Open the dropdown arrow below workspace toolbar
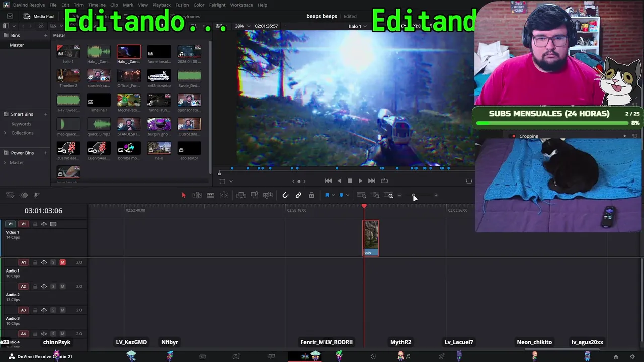The width and height of the screenshot is (644, 362). click(x=10, y=16)
